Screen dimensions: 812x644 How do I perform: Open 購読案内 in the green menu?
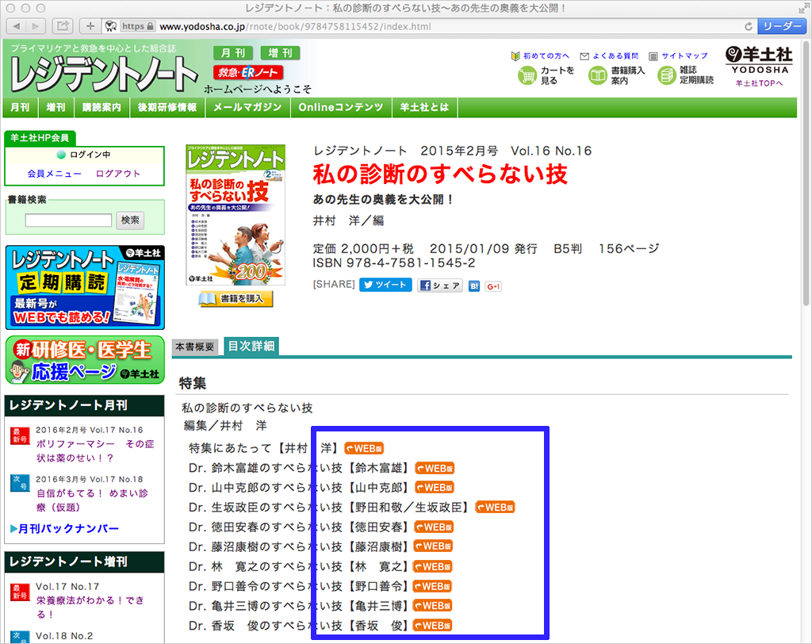(102, 108)
